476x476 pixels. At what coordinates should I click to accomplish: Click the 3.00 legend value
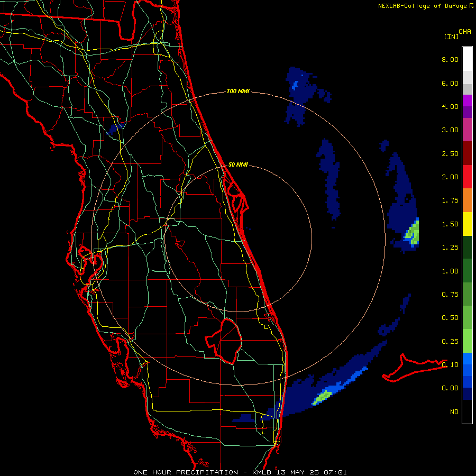(x=450, y=130)
